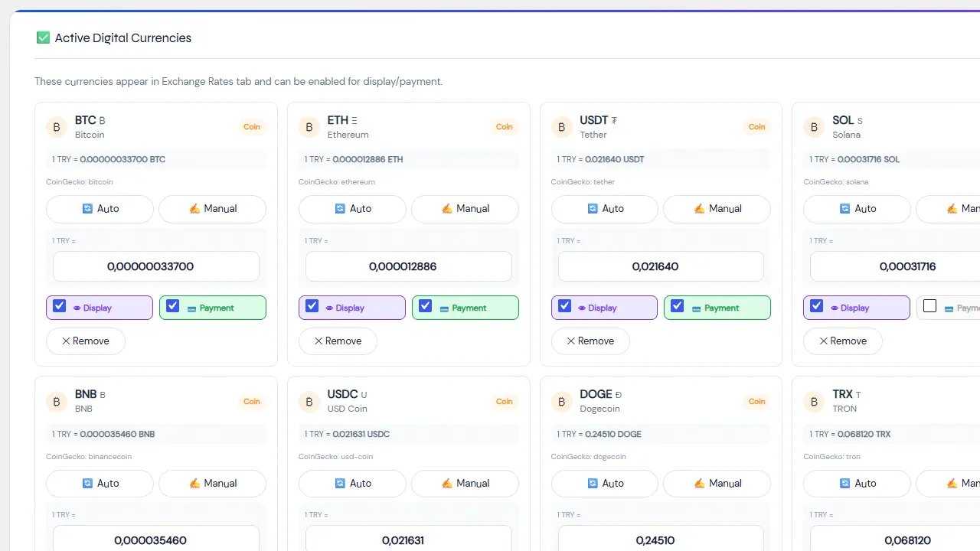Click the '1 TRY = 0.000012886 ETH' rate text
The height and width of the screenshot is (551, 980).
click(x=354, y=159)
